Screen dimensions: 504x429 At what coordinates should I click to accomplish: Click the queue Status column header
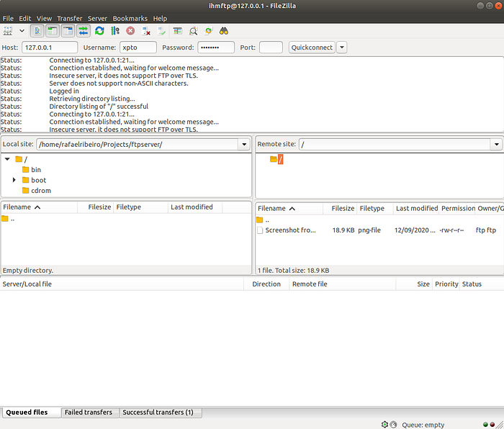pyautogui.click(x=482, y=284)
